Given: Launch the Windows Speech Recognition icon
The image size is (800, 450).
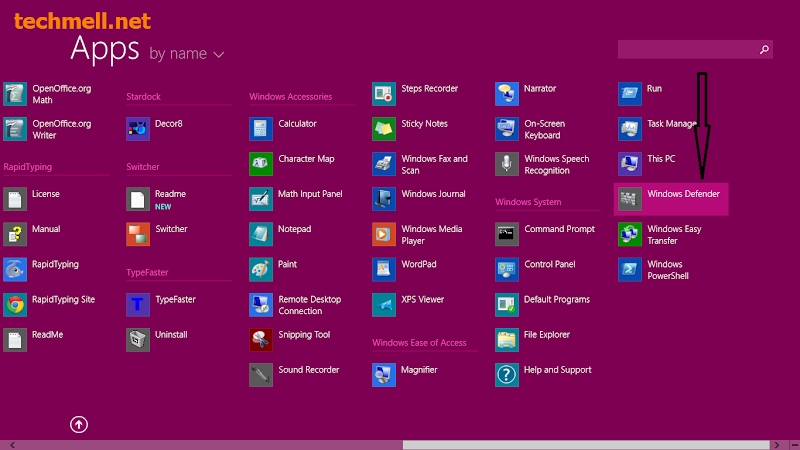Looking at the screenshot, I should [x=507, y=164].
